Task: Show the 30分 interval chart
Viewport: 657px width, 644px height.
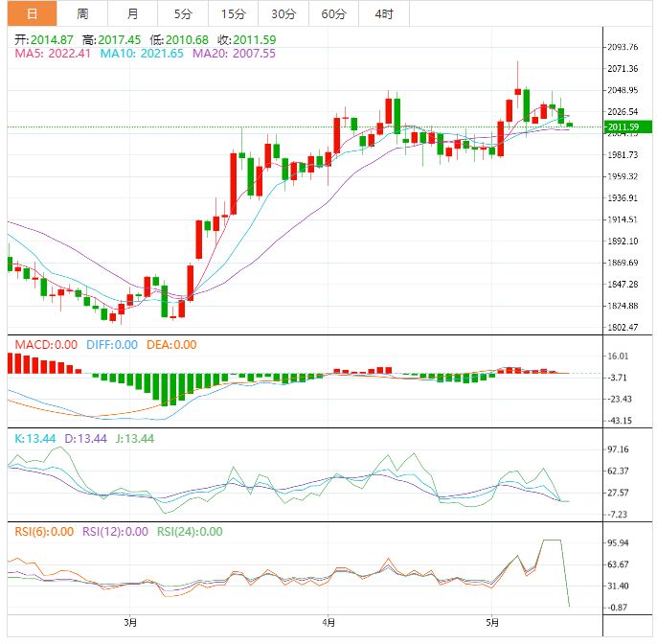Action: [x=283, y=13]
